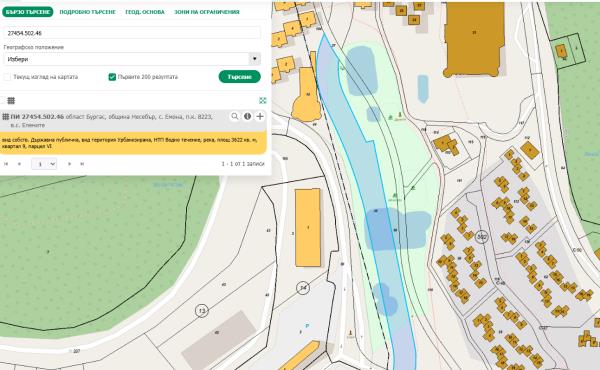Select the 'Геод. основа' tab
Screen dimensions: 600x370
145,12
